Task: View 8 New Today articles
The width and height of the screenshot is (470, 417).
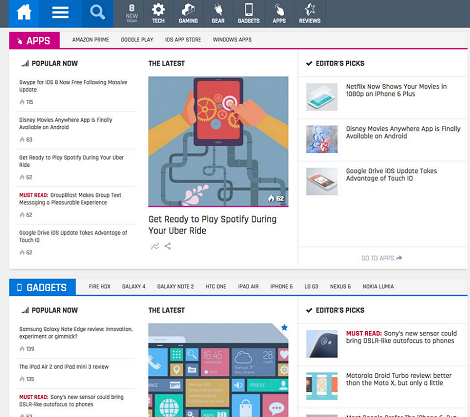Action: point(132,14)
